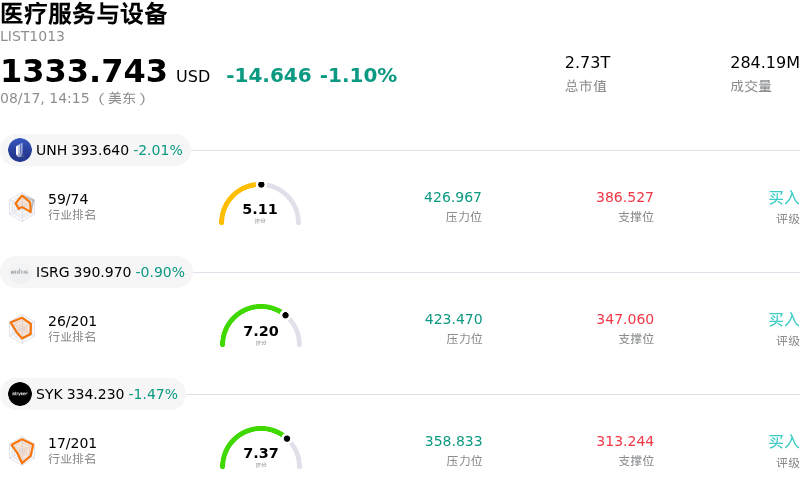Click UNH buy rating 买入
This screenshot has height=488, width=800.
pos(784,198)
